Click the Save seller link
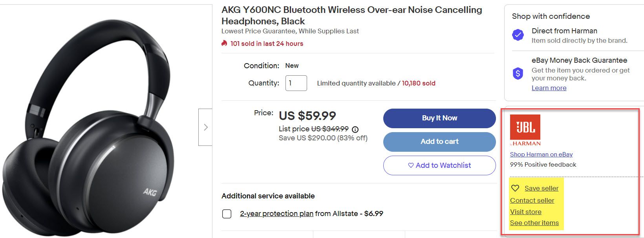Screen dimensions: 644x238 pos(541,188)
